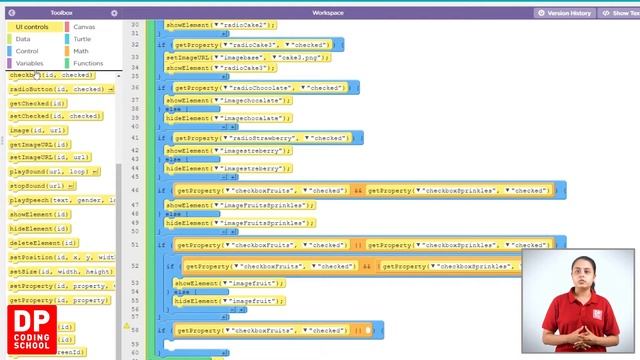Pick the getProperty(id, property) toolbox block
The width and height of the screenshot is (640, 360).
coord(60,300)
